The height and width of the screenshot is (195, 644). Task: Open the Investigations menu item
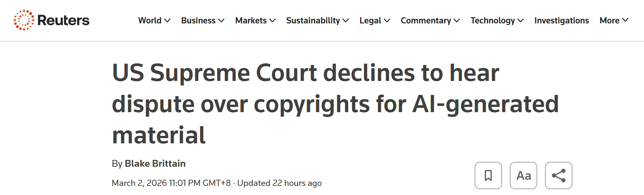tap(561, 20)
